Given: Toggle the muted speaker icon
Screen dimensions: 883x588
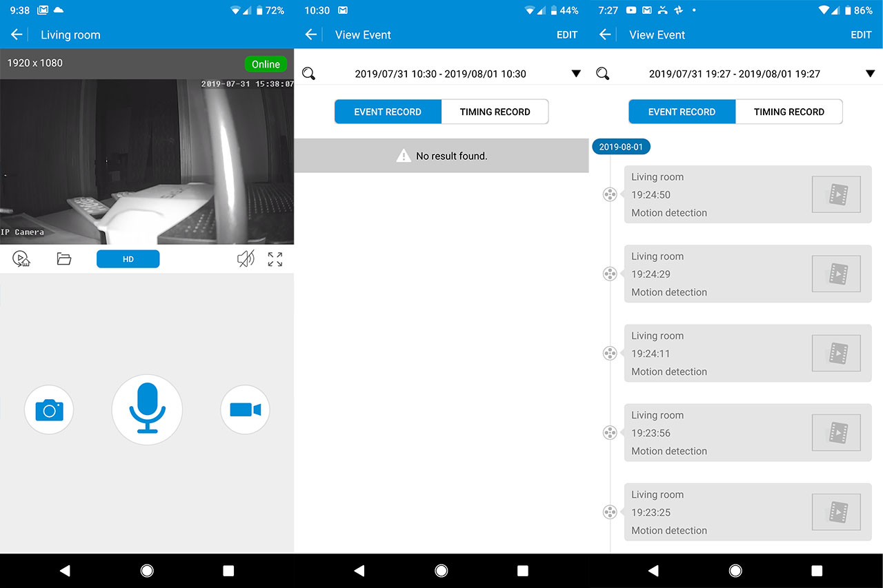Looking at the screenshot, I should point(245,259).
